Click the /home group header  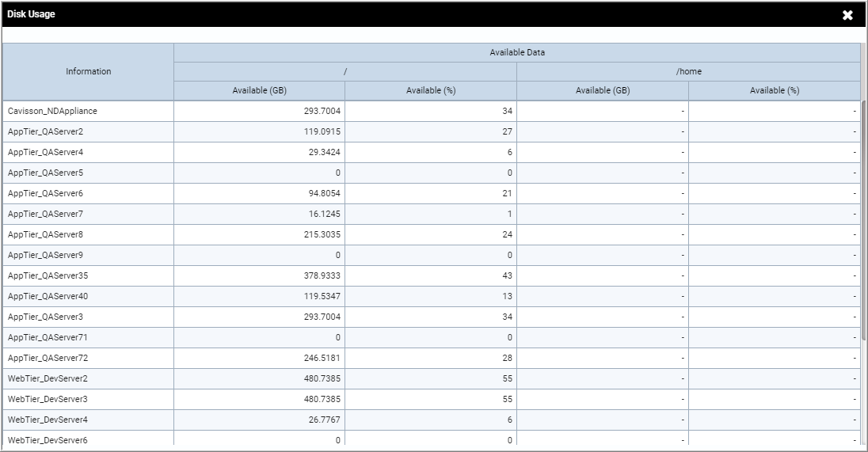[689, 71]
